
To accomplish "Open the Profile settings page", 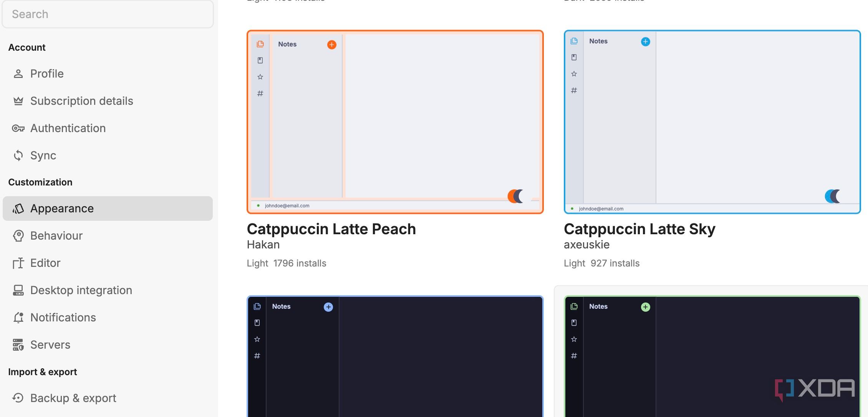I will 108,73.
